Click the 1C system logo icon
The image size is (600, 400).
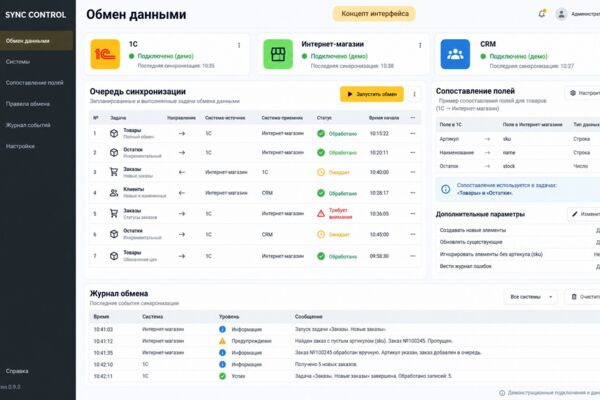(105, 54)
